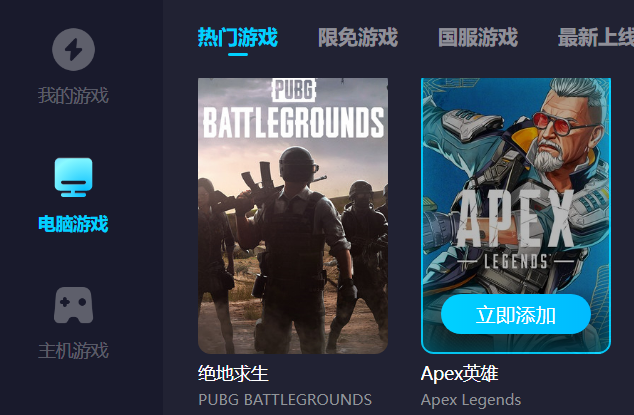Click the 绝地求生 game title
The height and width of the screenshot is (415, 634).
pyautogui.click(x=233, y=373)
